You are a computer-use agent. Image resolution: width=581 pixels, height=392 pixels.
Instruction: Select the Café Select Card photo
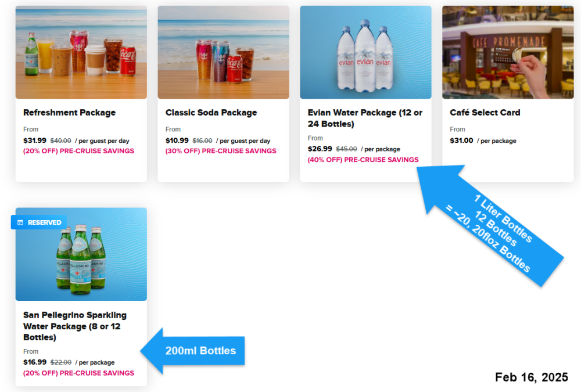coord(508,52)
